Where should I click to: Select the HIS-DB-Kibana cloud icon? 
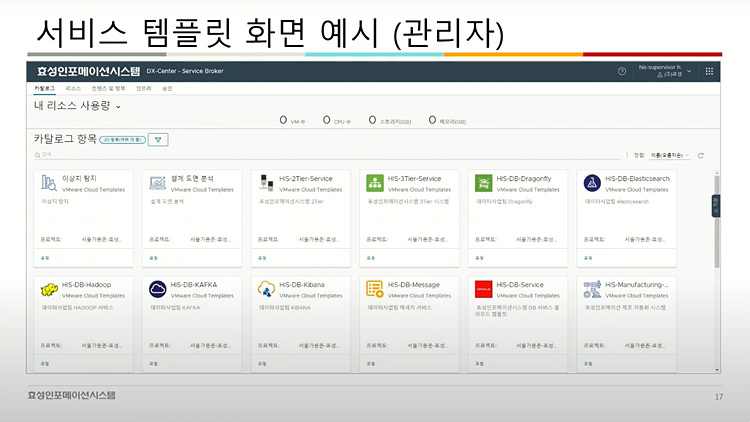(266, 289)
